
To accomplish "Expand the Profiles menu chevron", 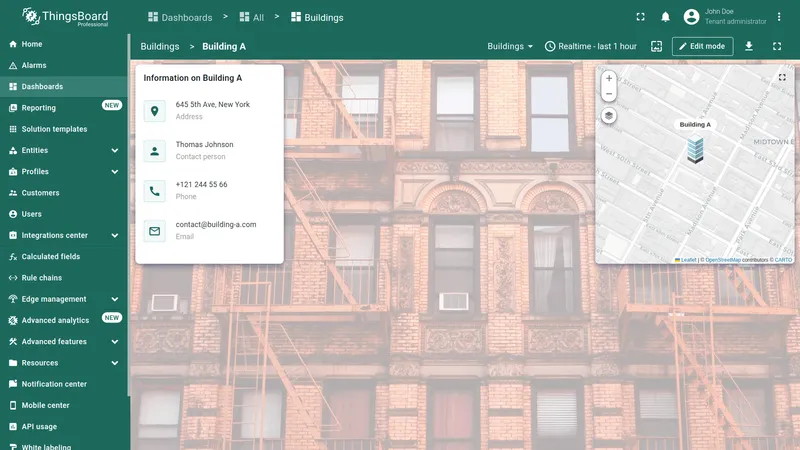I will click(115, 172).
